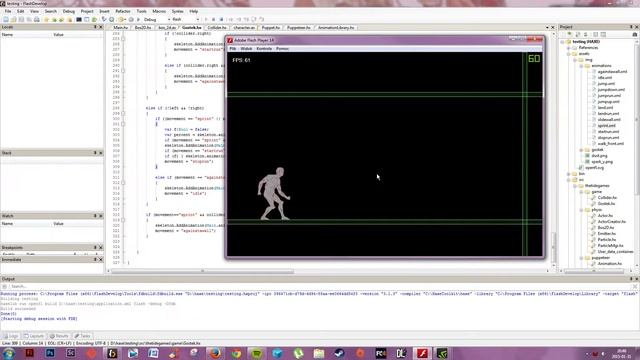The width and height of the screenshot is (640, 360).
Task: Open the Kontrola menu in Flash Player
Action: click(264, 49)
